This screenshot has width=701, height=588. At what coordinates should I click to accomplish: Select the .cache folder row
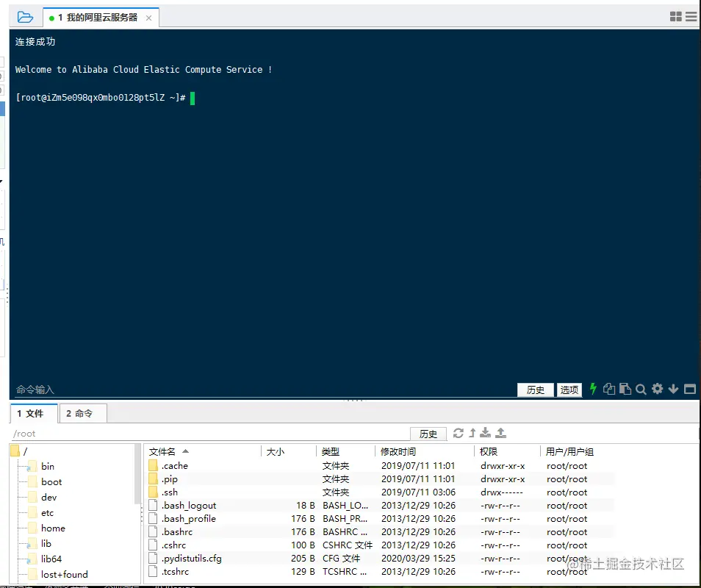[x=380, y=465]
